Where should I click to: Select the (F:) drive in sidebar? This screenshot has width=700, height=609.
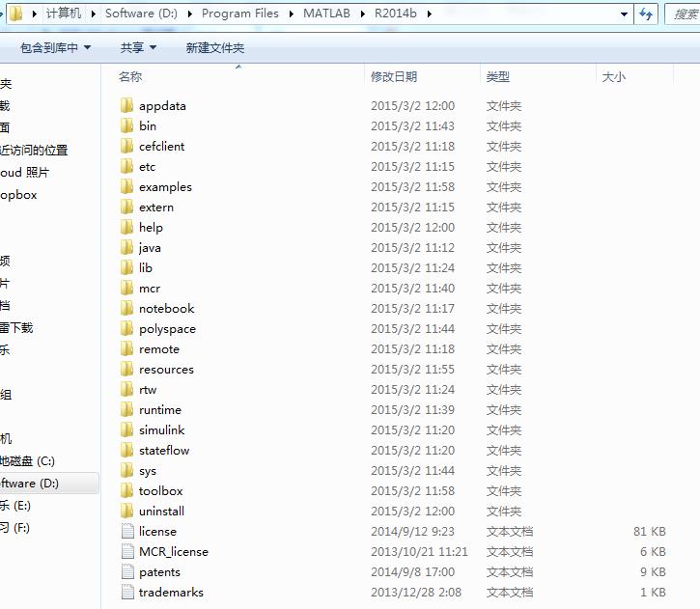pyautogui.click(x=14, y=528)
